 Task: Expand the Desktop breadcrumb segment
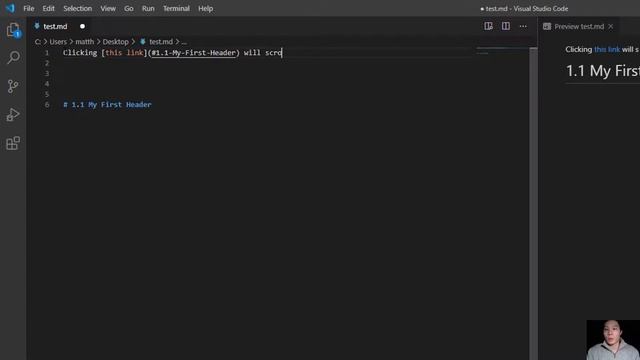pos(116,42)
